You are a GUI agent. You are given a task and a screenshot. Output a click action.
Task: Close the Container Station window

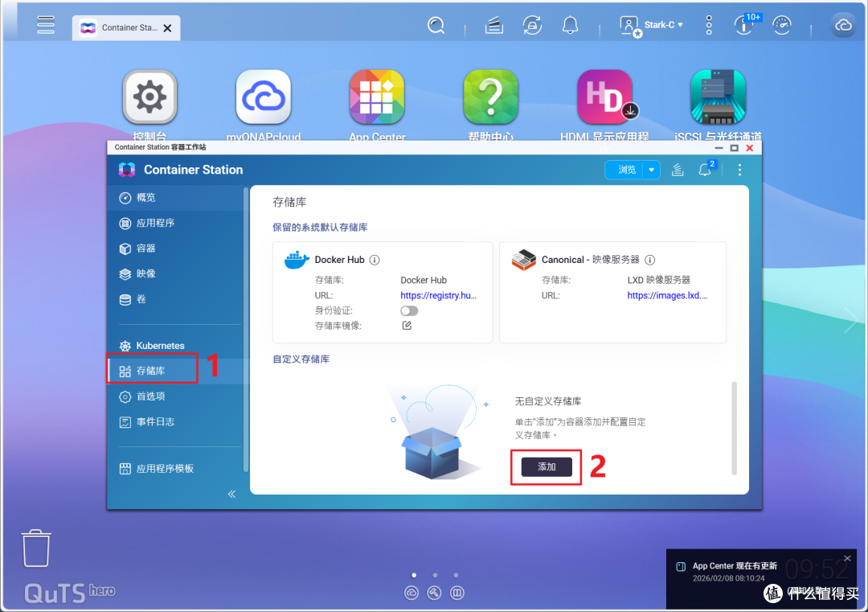coord(750,148)
